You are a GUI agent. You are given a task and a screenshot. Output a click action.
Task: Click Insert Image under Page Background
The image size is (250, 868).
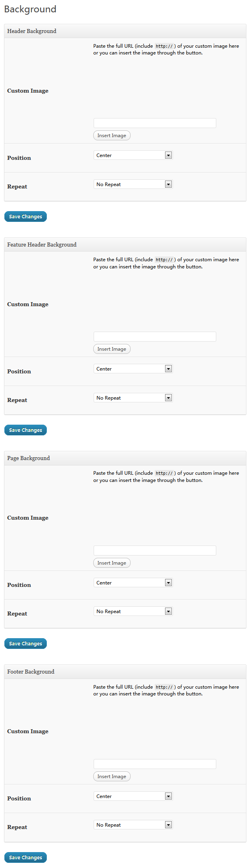112,563
